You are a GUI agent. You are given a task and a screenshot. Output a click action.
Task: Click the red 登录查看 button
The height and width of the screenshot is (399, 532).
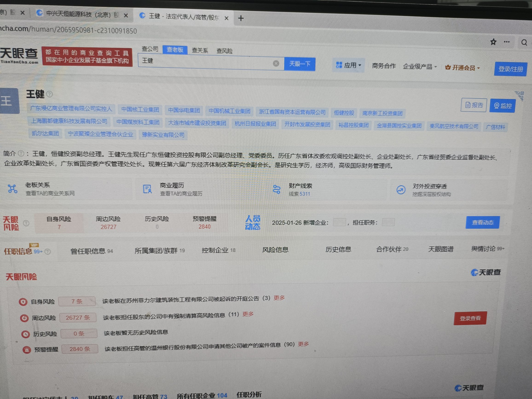(470, 318)
